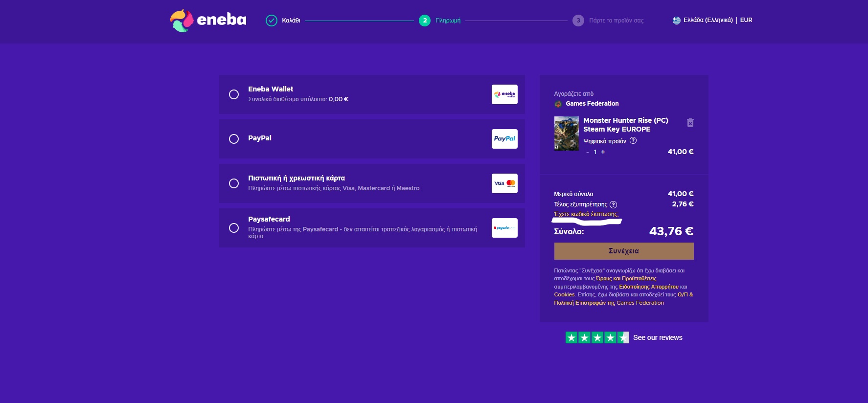Click the Eneba Wallet logo icon
Screen dimensions: 868x403
(x=504, y=94)
